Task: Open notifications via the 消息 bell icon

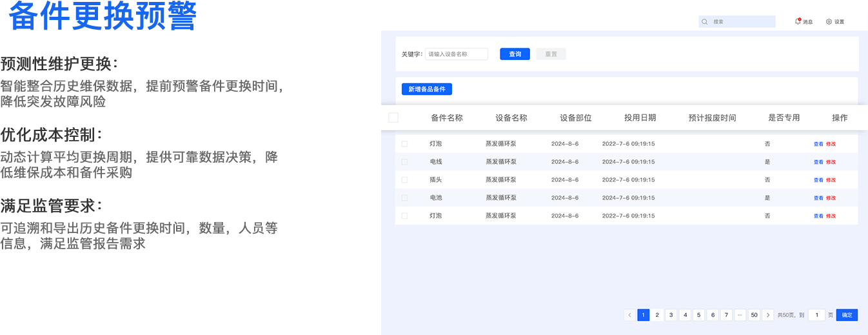Action: [x=798, y=21]
